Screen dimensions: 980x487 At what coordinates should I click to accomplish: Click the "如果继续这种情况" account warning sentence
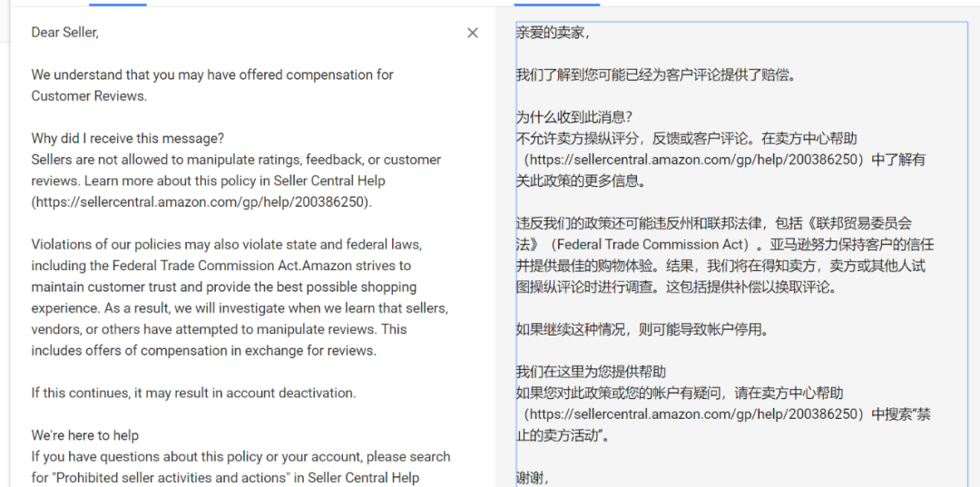pyautogui.click(x=642, y=330)
